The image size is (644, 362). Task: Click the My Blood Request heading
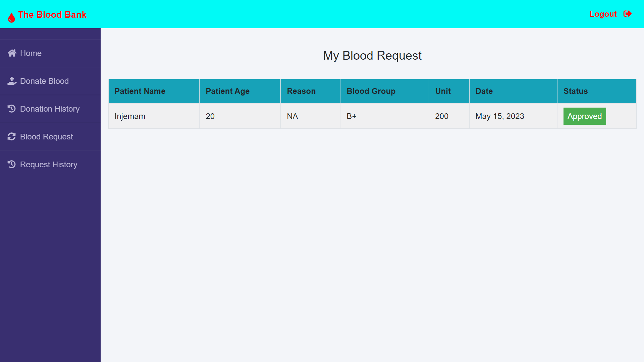[372, 55]
